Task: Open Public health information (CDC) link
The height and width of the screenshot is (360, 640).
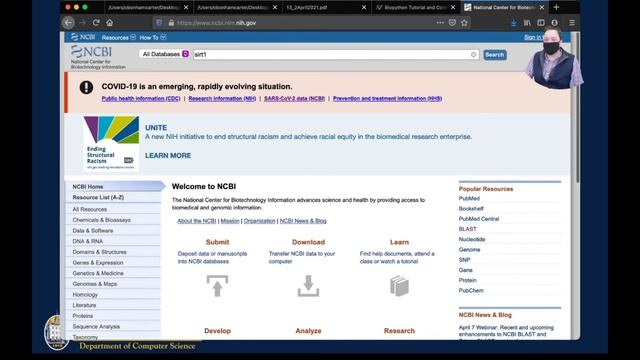Action: coord(141,99)
